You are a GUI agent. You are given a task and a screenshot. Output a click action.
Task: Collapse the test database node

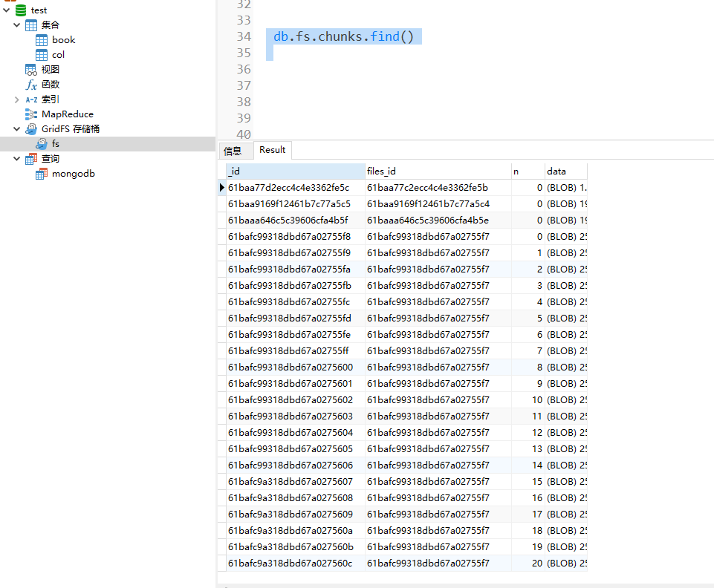point(7,10)
